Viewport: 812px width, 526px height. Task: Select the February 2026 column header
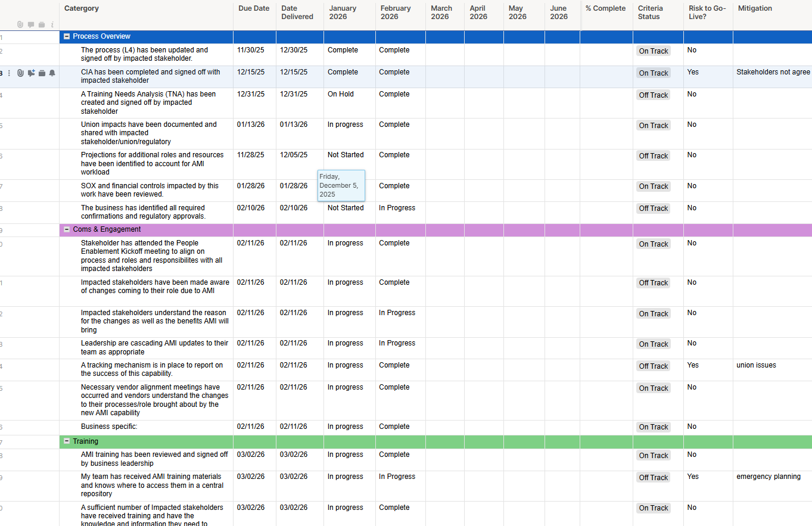pos(400,15)
